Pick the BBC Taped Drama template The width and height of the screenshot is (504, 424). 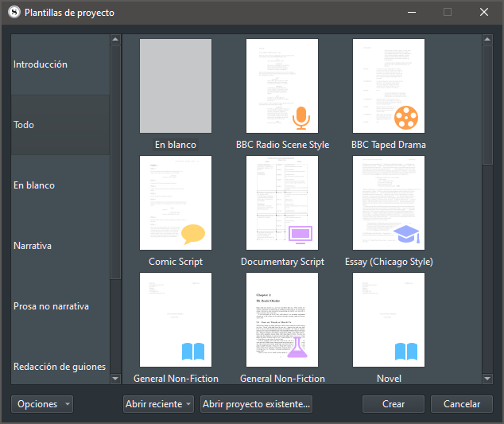(x=389, y=86)
